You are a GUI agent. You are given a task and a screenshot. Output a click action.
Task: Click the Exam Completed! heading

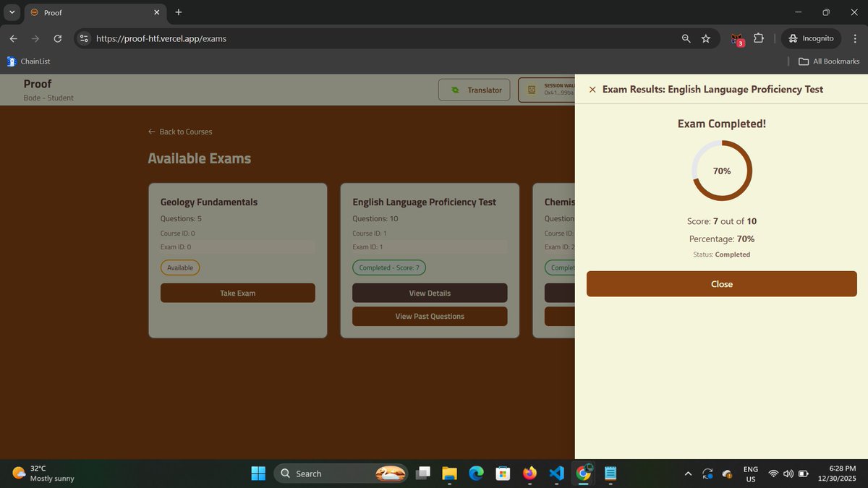pyautogui.click(x=722, y=124)
